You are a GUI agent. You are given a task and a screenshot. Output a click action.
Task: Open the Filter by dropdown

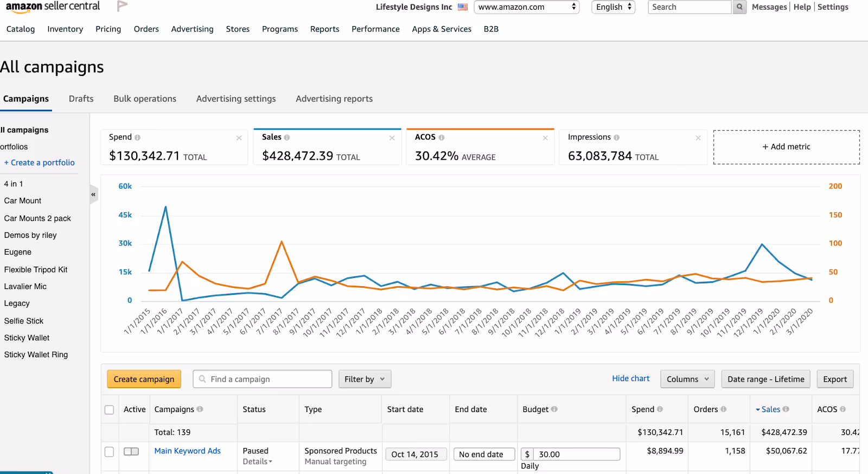point(365,379)
